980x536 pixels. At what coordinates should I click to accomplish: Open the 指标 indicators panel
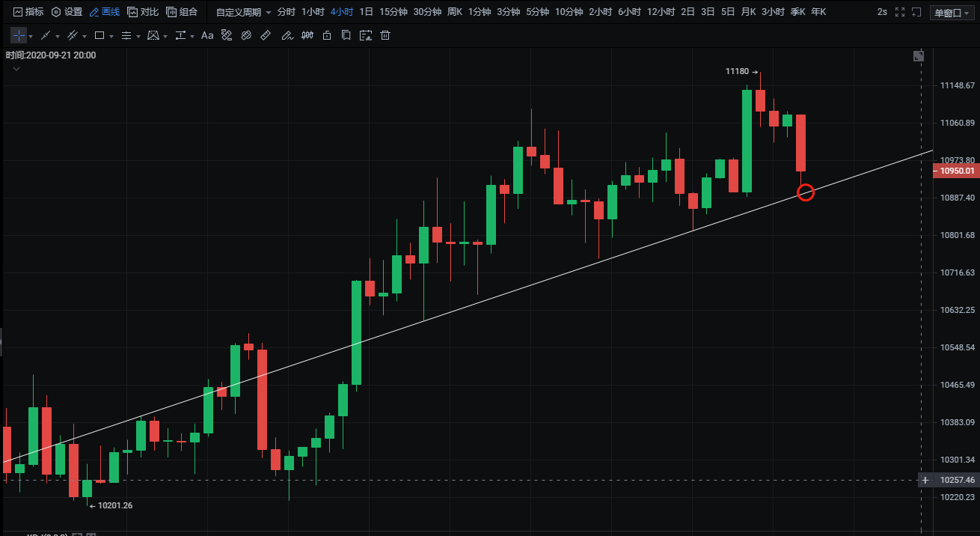point(28,12)
